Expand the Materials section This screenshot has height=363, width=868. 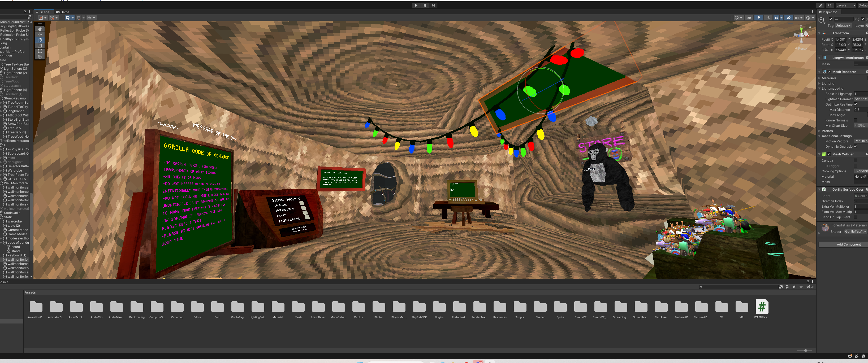819,78
